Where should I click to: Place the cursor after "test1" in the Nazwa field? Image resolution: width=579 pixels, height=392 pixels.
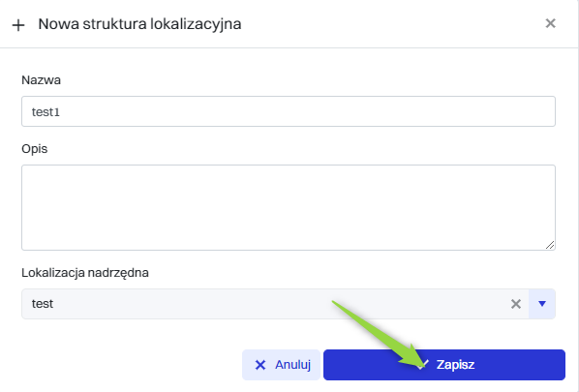click(x=61, y=112)
